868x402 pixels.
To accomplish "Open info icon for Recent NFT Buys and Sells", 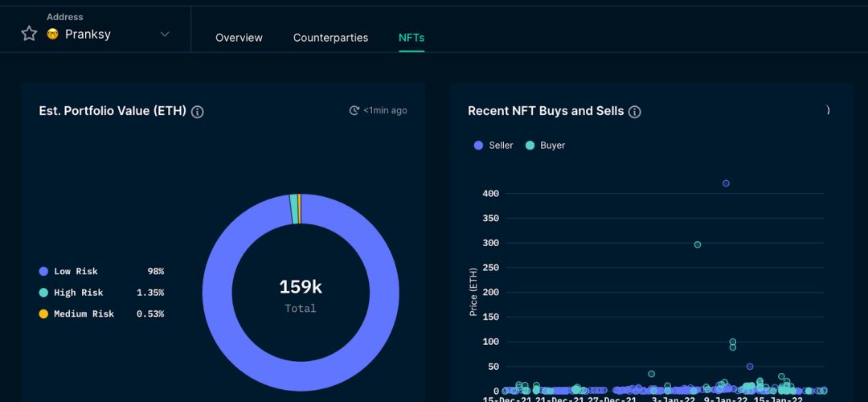I will coord(635,112).
